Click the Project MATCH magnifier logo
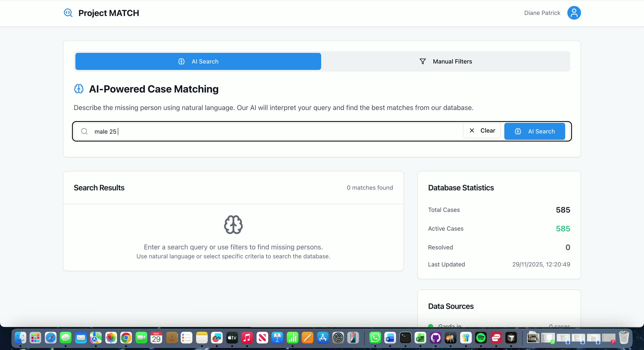Viewport: 644px width, 350px height. (x=68, y=13)
